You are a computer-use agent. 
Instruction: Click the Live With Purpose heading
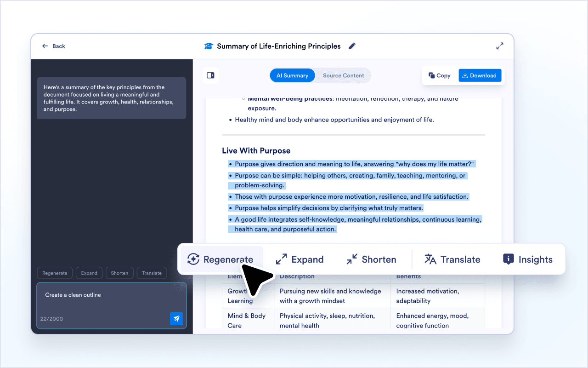[x=256, y=151]
